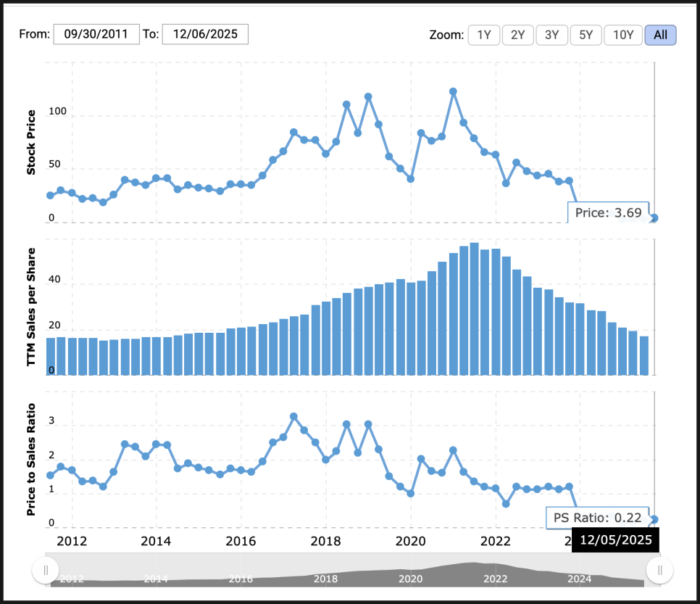Click the price to sales ratio peak in 2017

tap(293, 417)
